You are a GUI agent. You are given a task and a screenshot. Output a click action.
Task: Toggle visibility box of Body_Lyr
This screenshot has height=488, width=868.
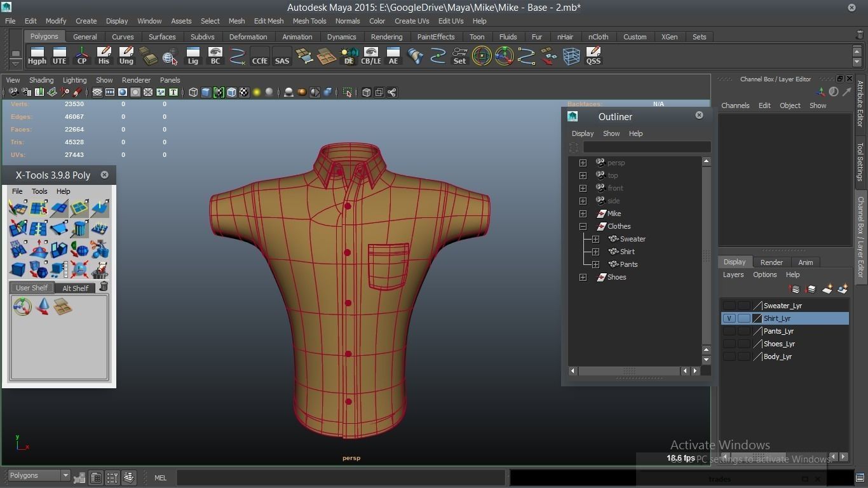click(x=729, y=356)
